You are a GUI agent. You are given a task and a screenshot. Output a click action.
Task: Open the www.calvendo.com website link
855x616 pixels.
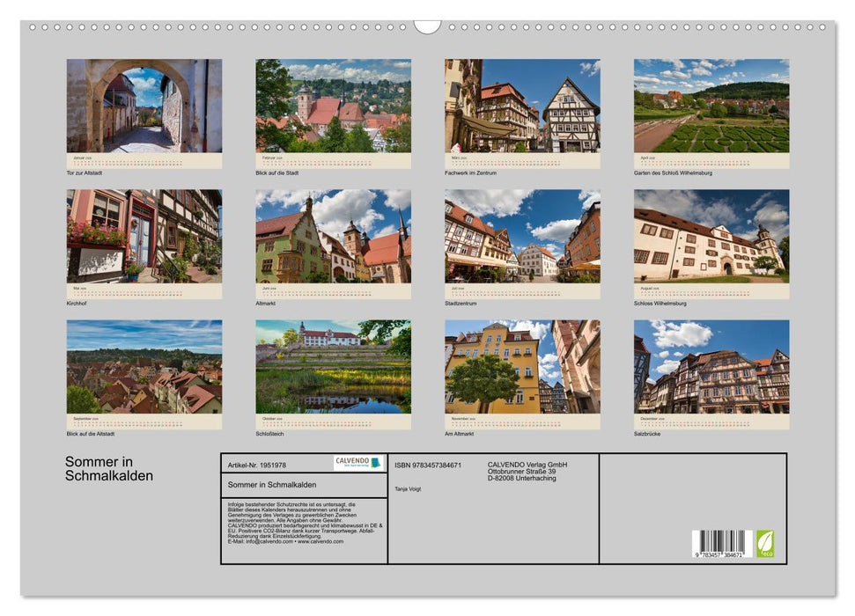321,543
